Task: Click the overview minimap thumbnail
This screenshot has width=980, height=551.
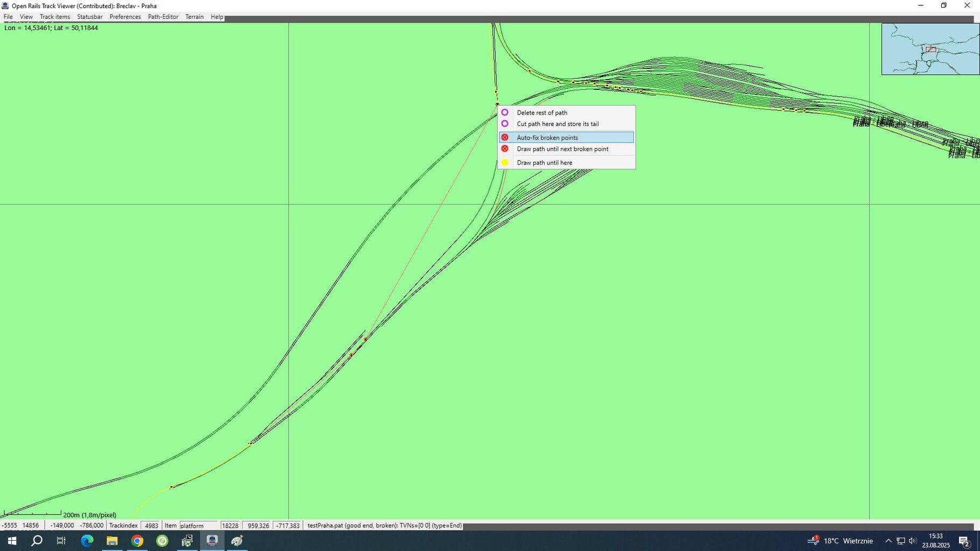Action: tap(930, 49)
